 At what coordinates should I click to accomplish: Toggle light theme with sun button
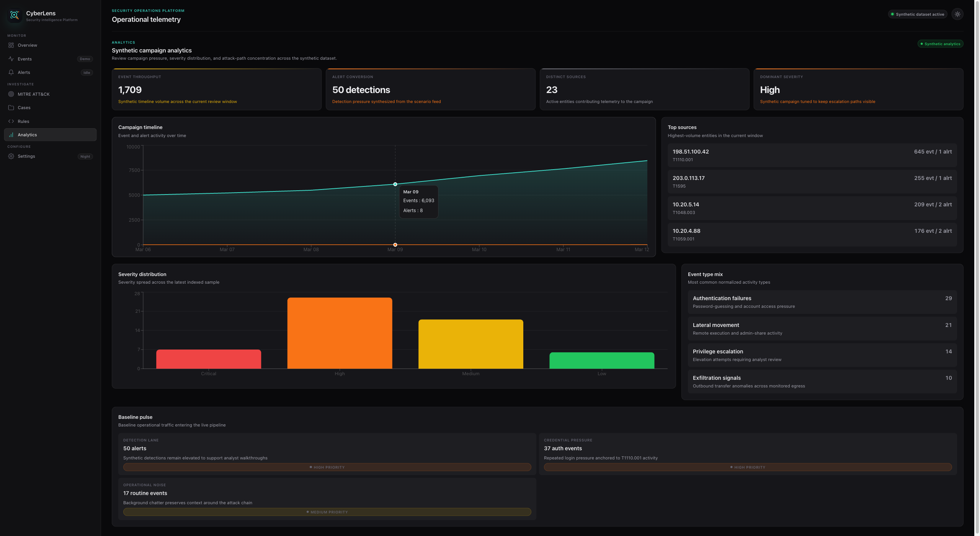click(x=957, y=14)
